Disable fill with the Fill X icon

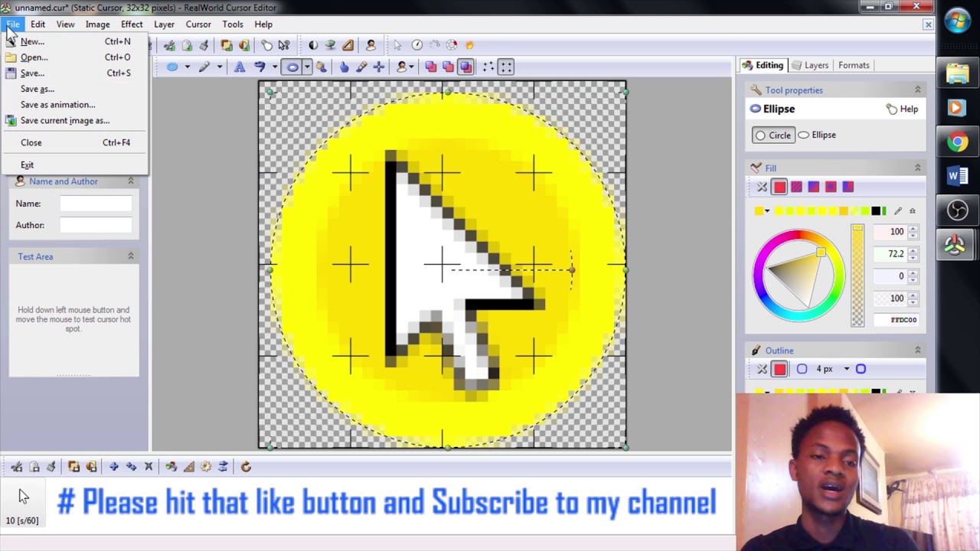(762, 187)
